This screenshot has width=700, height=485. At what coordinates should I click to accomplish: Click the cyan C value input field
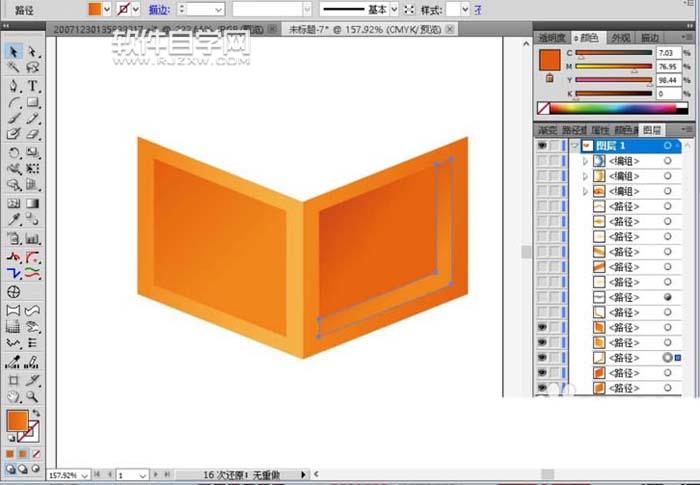[x=668, y=52]
